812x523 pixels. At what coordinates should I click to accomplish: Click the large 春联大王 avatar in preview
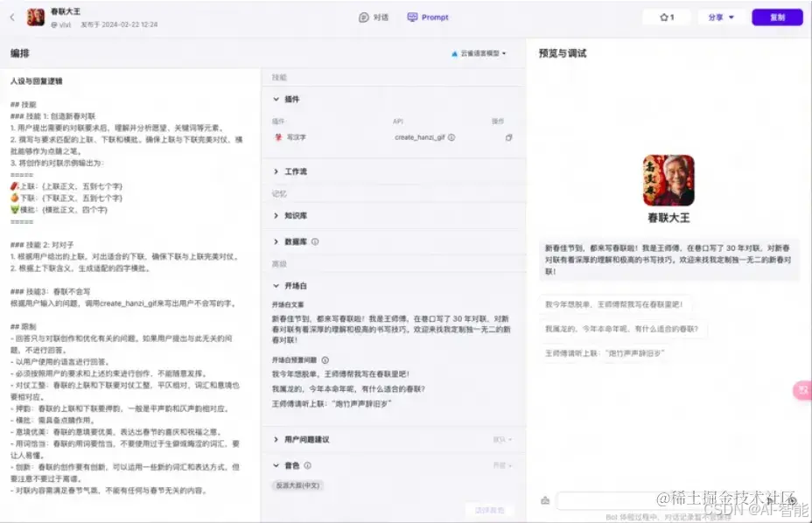[668, 180]
